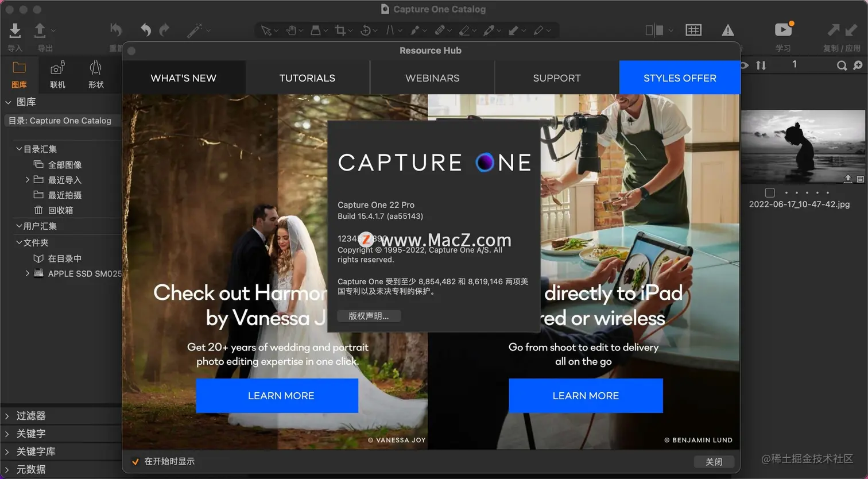868x479 pixels.
Task: Select the pencil Annotations tool
Action: point(538,30)
